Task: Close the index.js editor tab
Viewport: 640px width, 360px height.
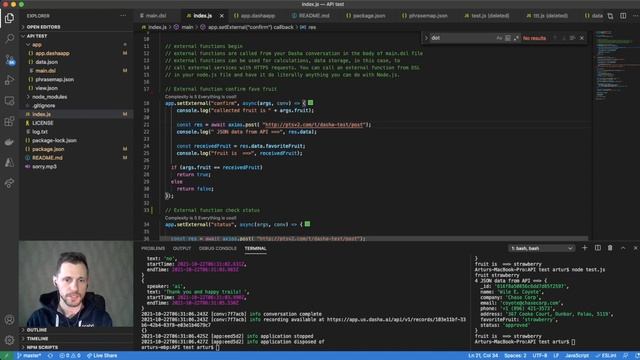Action: [222, 16]
